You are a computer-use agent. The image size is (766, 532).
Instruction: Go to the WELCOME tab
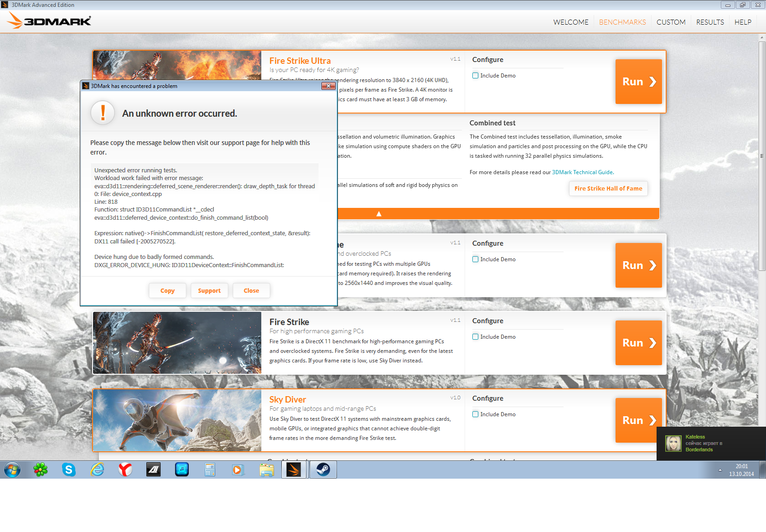pyautogui.click(x=571, y=22)
